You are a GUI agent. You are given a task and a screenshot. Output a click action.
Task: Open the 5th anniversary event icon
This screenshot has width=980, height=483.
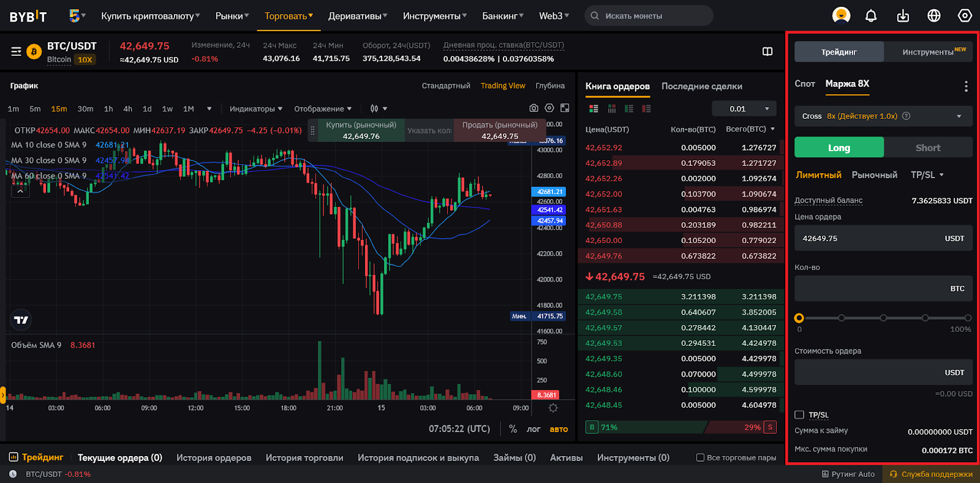coord(75,16)
